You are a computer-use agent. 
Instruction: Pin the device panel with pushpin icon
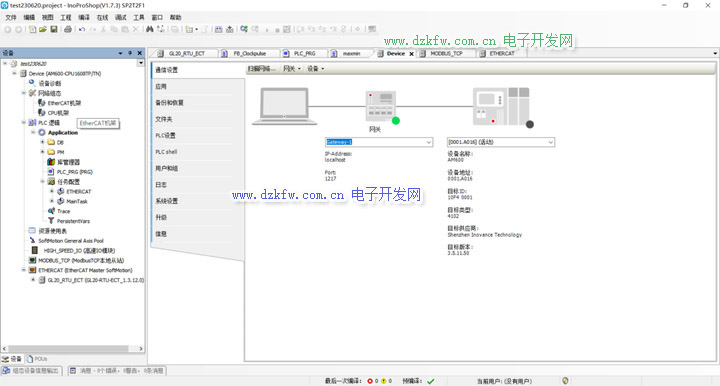pos(130,53)
